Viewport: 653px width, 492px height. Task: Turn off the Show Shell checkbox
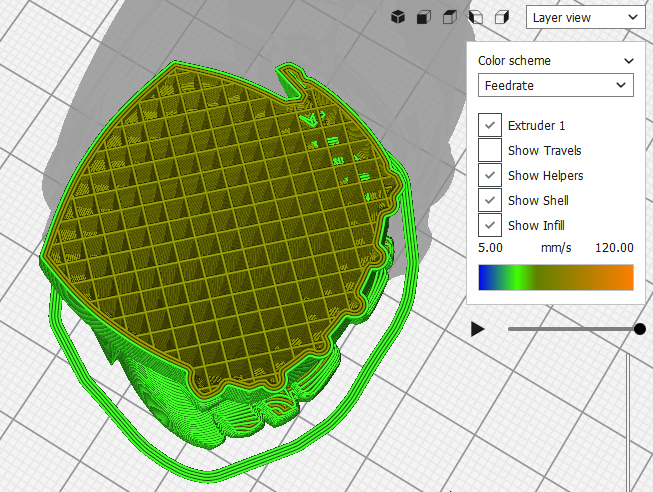pyautogui.click(x=490, y=200)
